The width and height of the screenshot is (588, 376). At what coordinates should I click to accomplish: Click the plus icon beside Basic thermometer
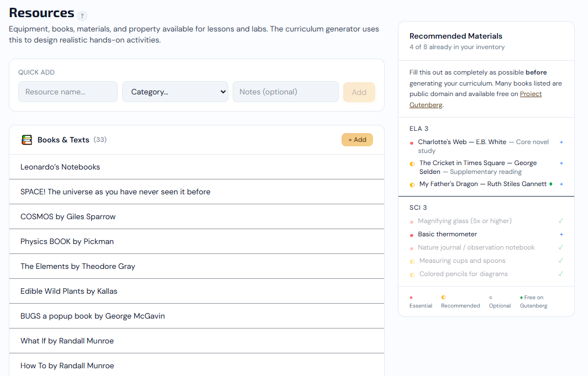(x=561, y=234)
